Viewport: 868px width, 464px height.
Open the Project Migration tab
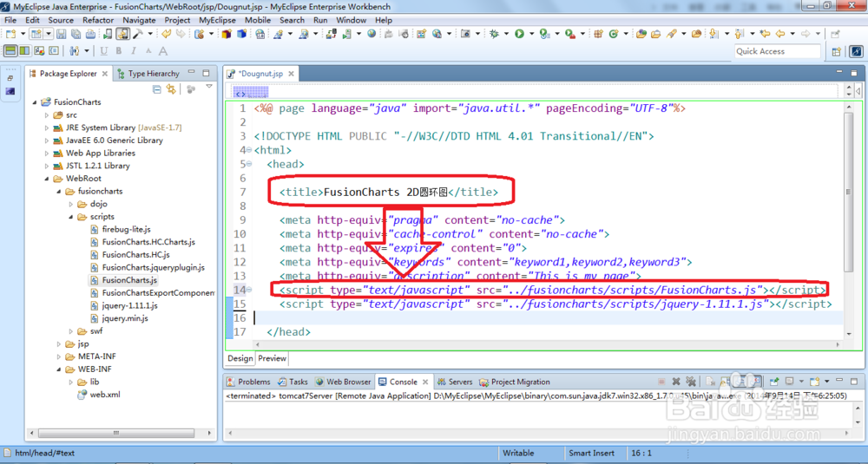click(x=514, y=382)
